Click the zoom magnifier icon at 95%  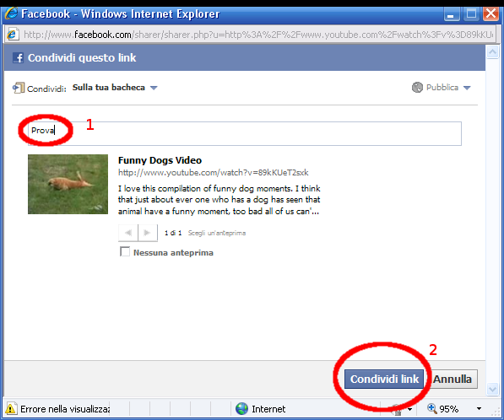click(431, 408)
